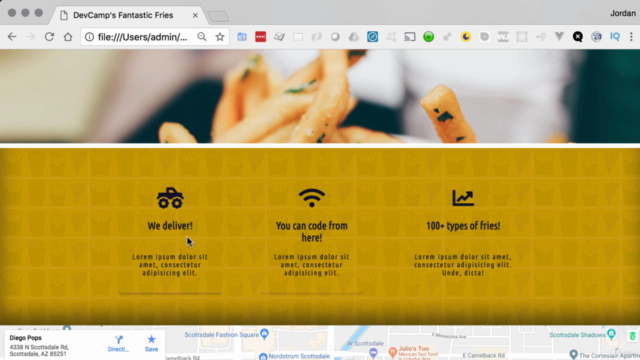This screenshot has width=640, height=360.
Task: Click the lorem ipsum text under 'We deliver!'
Action: (x=170, y=264)
